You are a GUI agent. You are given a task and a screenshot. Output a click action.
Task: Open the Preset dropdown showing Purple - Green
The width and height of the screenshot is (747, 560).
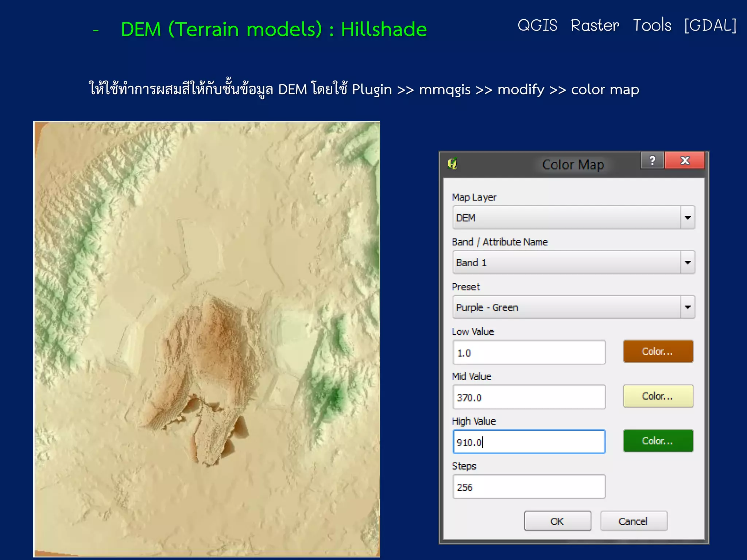click(573, 307)
